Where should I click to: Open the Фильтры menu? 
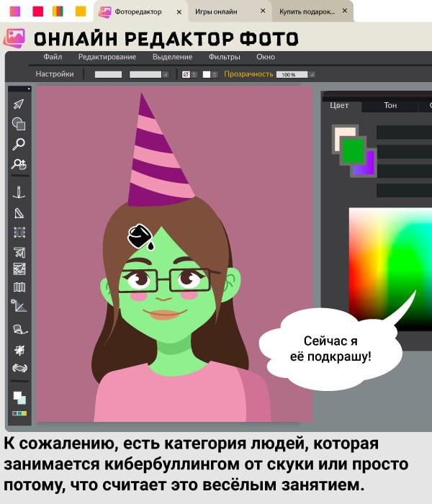coord(224,57)
